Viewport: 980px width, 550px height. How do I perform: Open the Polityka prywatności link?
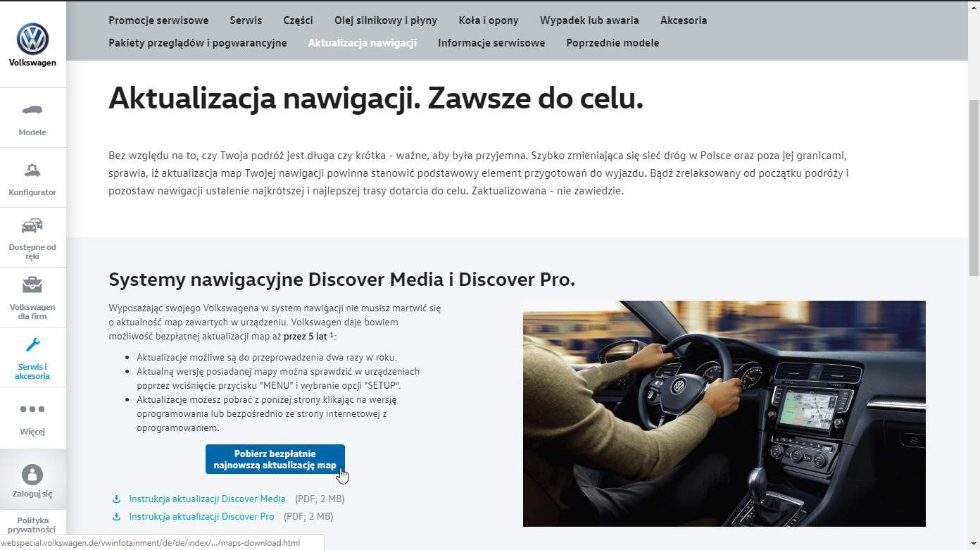click(32, 525)
